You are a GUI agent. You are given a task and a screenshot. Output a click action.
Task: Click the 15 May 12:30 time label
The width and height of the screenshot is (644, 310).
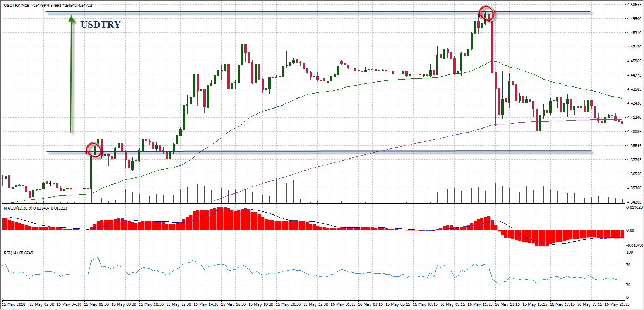179,304
